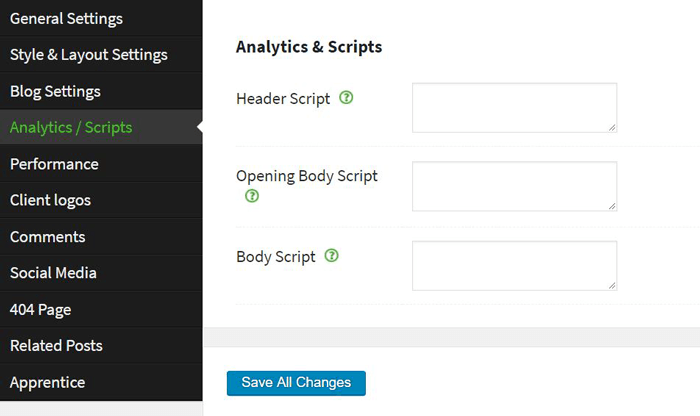The image size is (700, 416).
Task: Open the Social Media settings
Action: [x=101, y=273]
